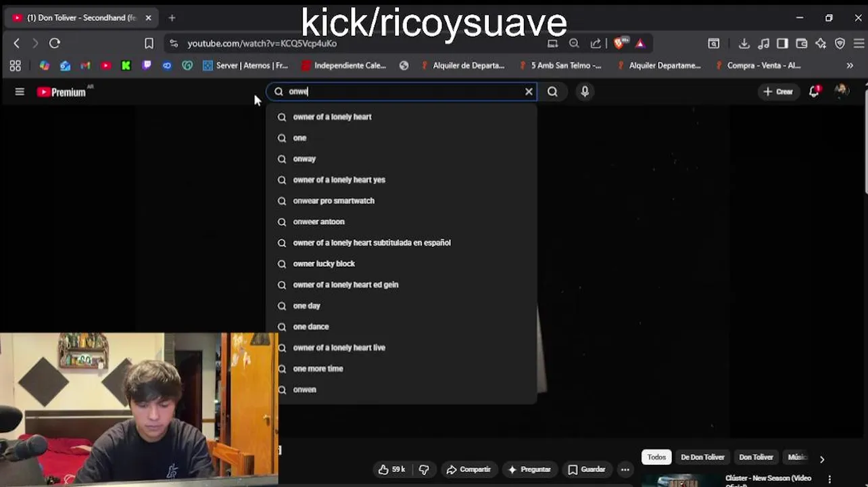Submit search with the magnifier button
The height and width of the screenshot is (487, 868).
click(552, 91)
